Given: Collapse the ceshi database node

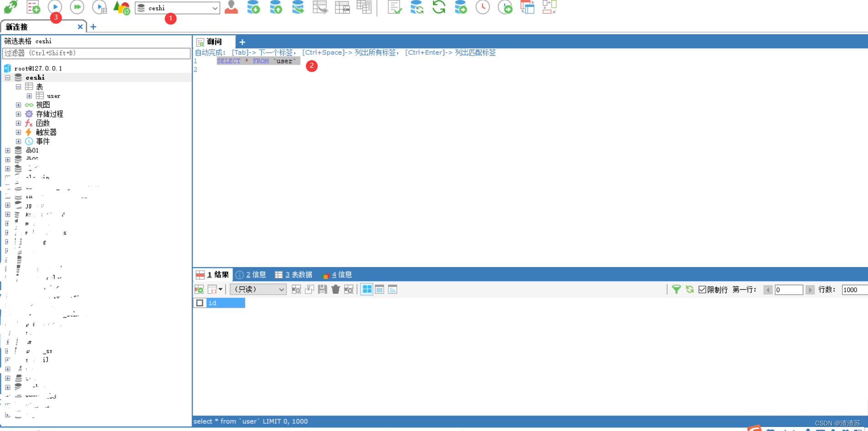Looking at the screenshot, I should (8, 78).
